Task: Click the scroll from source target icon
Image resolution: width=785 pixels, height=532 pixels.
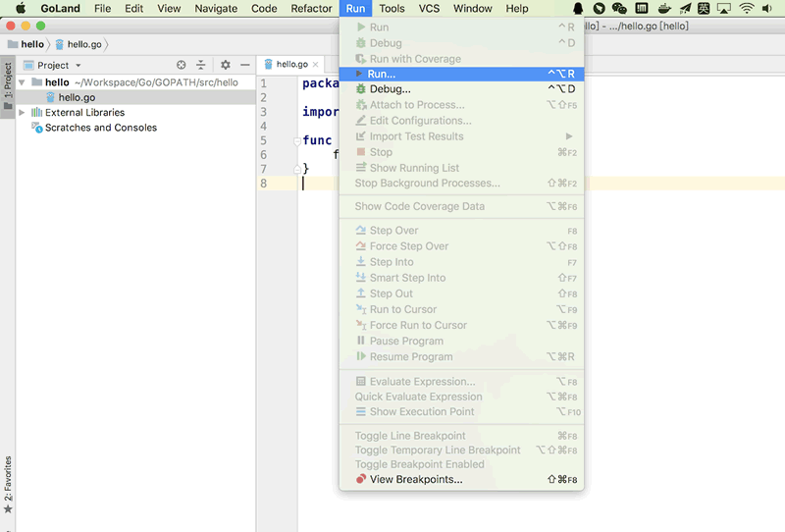Action: (x=181, y=65)
